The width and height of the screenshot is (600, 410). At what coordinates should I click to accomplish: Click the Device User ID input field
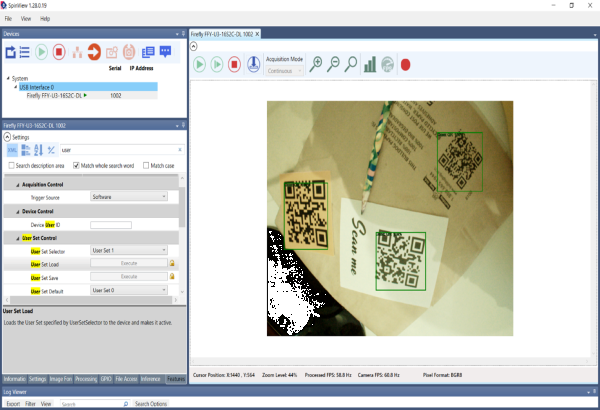111,225
